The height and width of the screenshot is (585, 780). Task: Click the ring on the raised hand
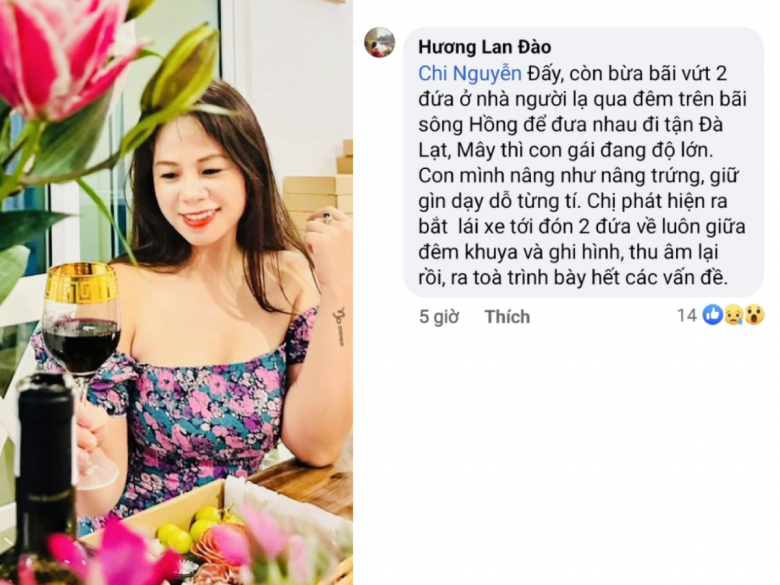point(326,217)
